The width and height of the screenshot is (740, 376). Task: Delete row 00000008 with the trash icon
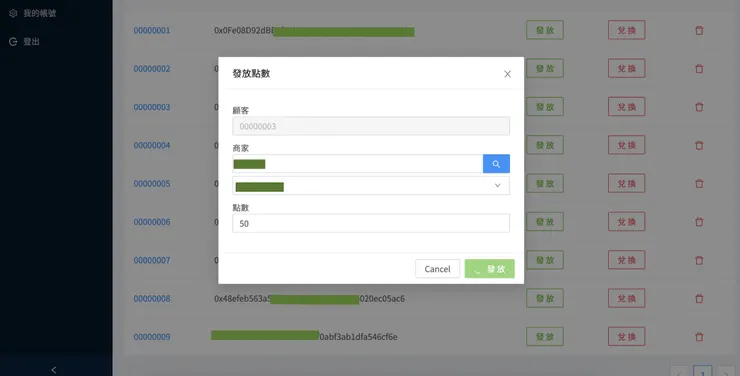click(x=699, y=299)
